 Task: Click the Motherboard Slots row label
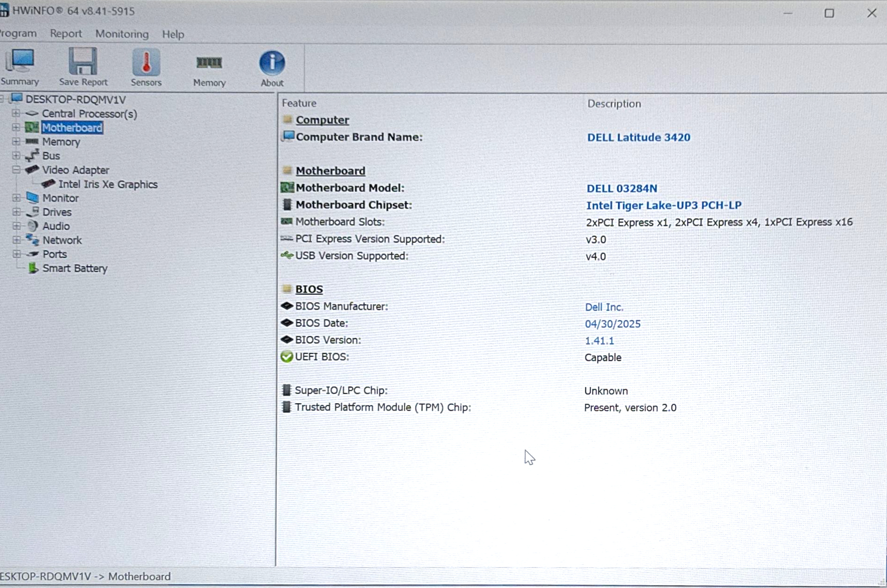(x=340, y=222)
